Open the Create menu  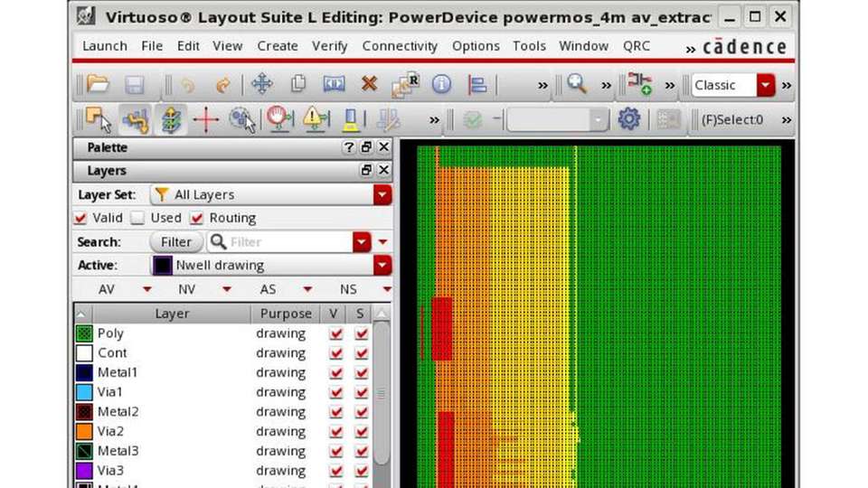click(x=278, y=46)
